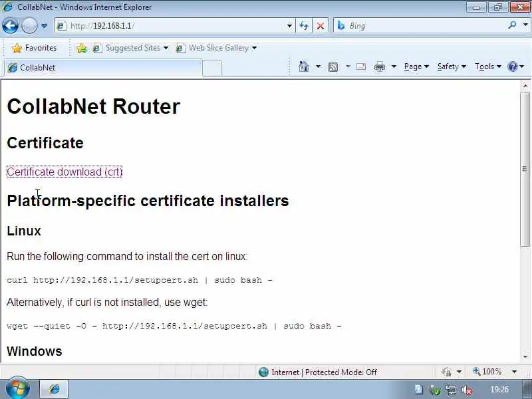Open the search provider dropdown arrow
The width and height of the screenshot is (532, 399).
(525, 25)
